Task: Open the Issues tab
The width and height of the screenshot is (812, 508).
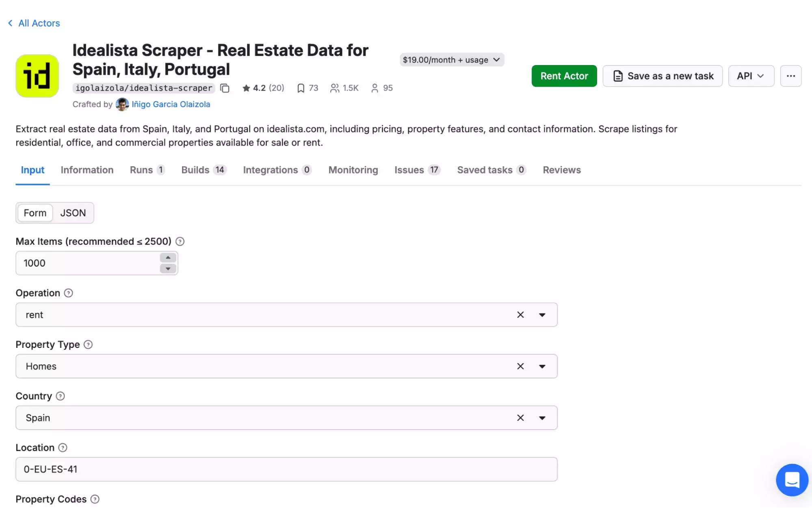Action: tap(409, 170)
